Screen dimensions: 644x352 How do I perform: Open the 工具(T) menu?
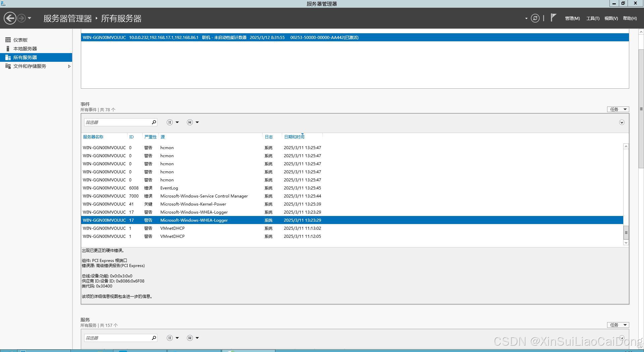pyautogui.click(x=593, y=18)
